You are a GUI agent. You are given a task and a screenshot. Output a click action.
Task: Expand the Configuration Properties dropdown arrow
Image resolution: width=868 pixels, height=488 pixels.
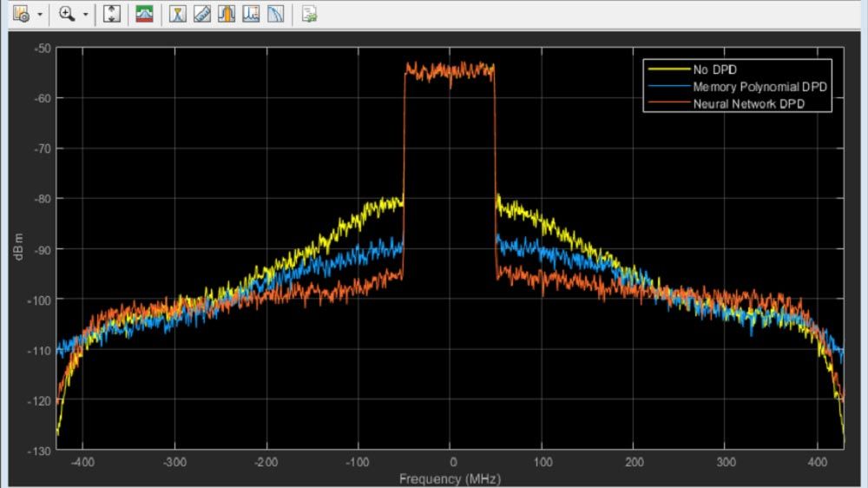pos(39,15)
